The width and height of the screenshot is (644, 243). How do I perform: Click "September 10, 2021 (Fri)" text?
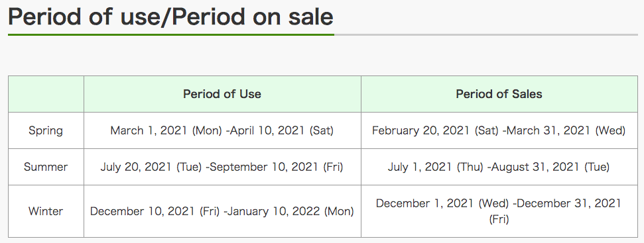coord(277,168)
